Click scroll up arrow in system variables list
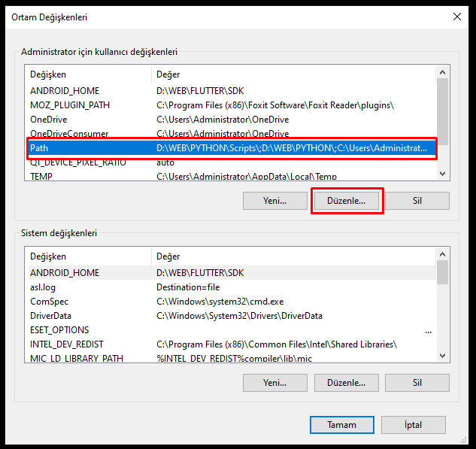The height and width of the screenshot is (449, 476). [x=443, y=256]
